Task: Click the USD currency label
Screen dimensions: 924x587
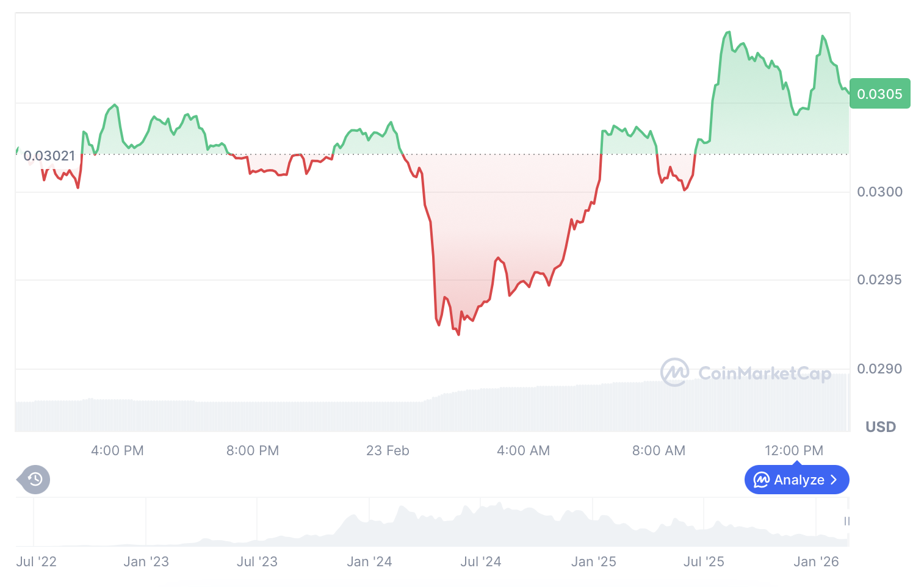Action: coord(880,427)
